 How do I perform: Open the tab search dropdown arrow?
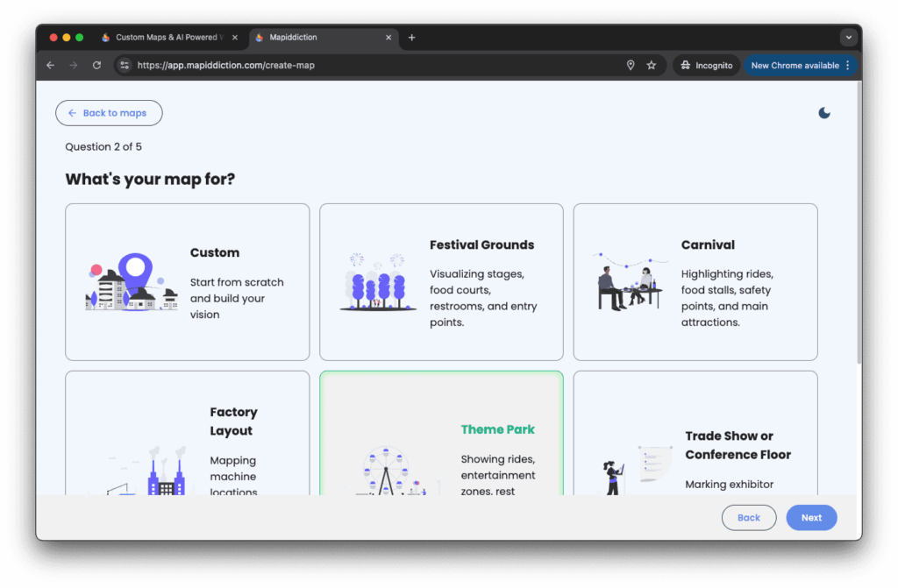[848, 38]
